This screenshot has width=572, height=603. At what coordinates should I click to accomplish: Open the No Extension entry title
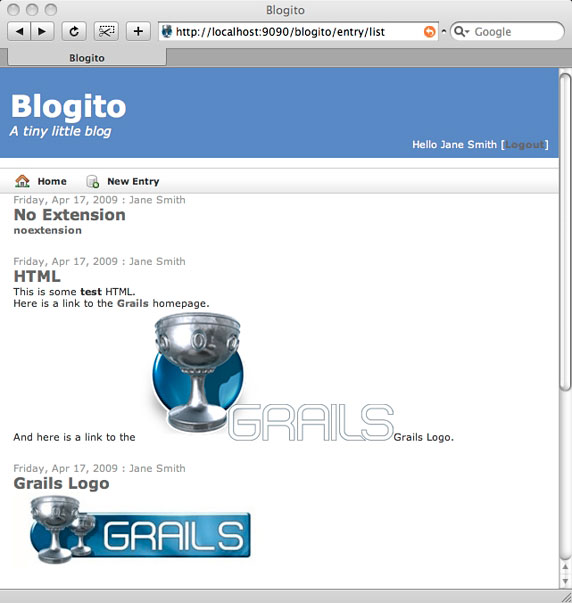[70, 215]
